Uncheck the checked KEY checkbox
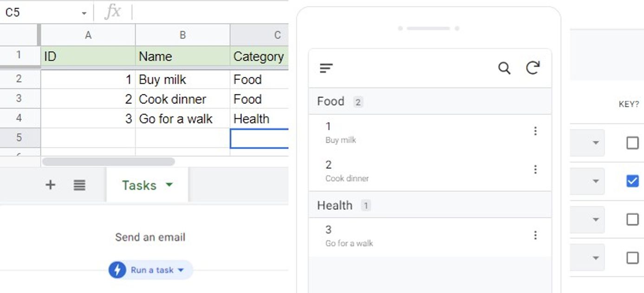The height and width of the screenshot is (293, 644). tap(632, 180)
